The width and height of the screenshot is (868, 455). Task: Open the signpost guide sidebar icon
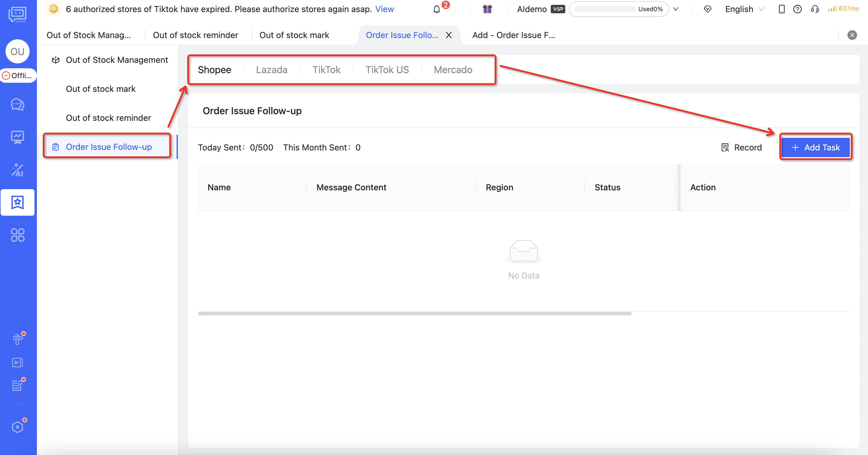point(18,339)
